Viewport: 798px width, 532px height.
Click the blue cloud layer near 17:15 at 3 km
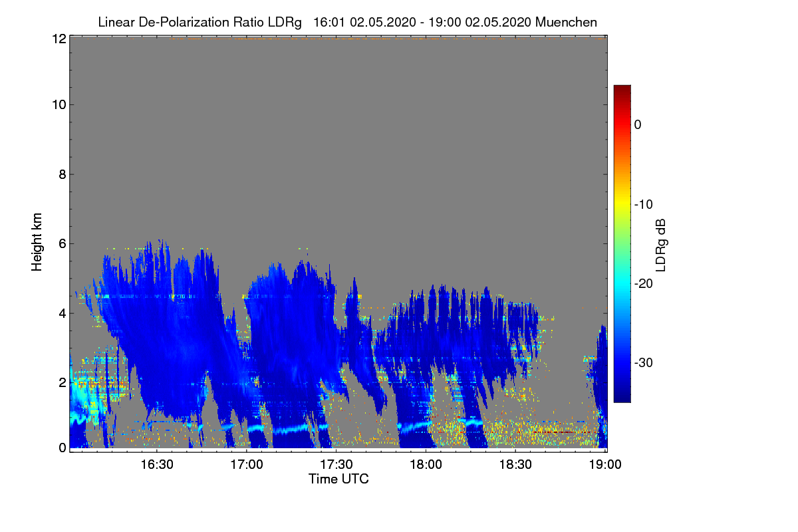coord(291,347)
